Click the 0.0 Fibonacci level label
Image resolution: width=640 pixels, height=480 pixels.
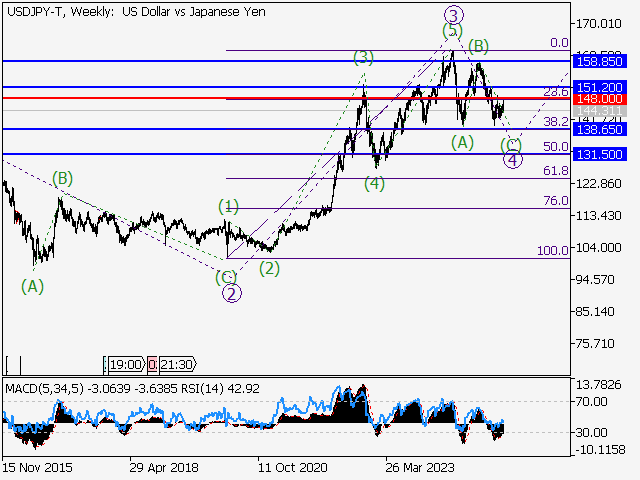coord(559,43)
